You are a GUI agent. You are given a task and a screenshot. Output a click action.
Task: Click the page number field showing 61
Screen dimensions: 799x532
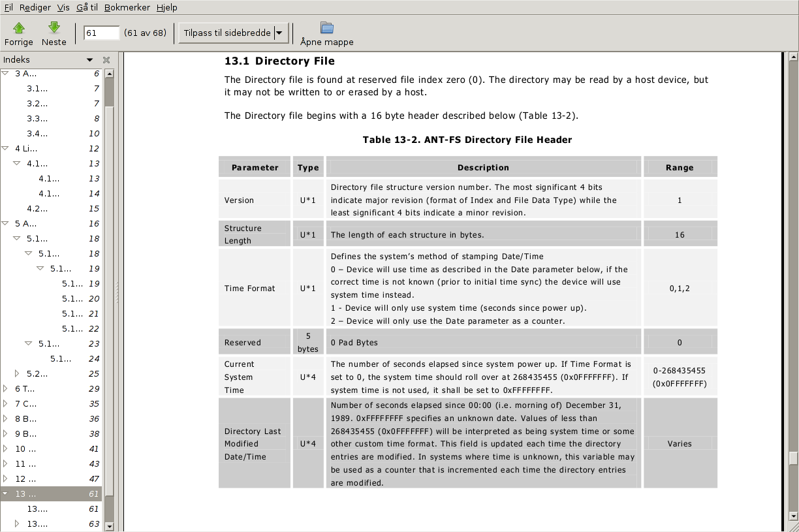click(x=102, y=33)
